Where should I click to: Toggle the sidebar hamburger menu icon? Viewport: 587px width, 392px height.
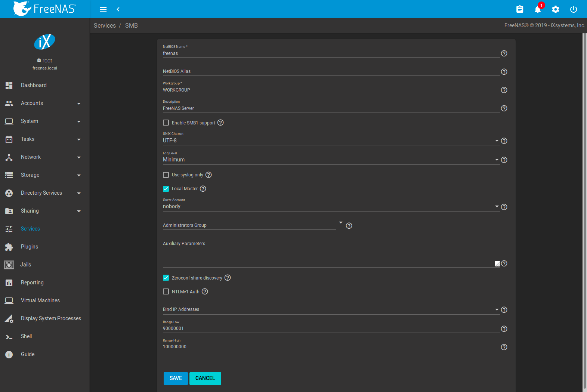click(x=103, y=9)
